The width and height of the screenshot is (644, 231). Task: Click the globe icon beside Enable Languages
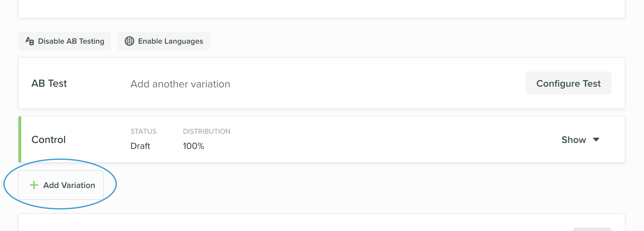pyautogui.click(x=129, y=41)
